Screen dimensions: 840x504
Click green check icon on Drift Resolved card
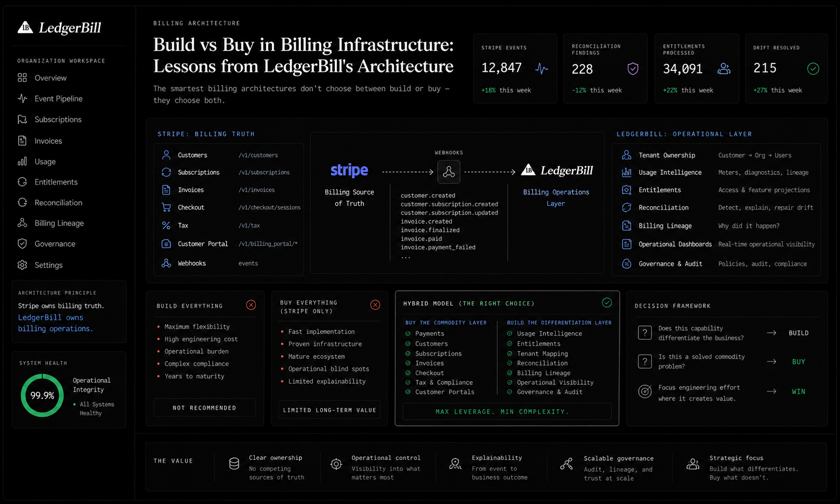(x=813, y=68)
